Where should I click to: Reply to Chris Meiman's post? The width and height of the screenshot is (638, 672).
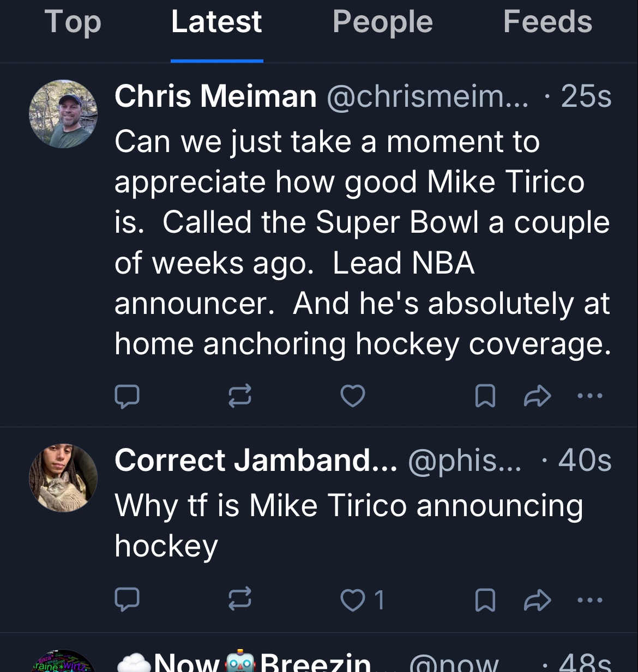[x=127, y=396]
